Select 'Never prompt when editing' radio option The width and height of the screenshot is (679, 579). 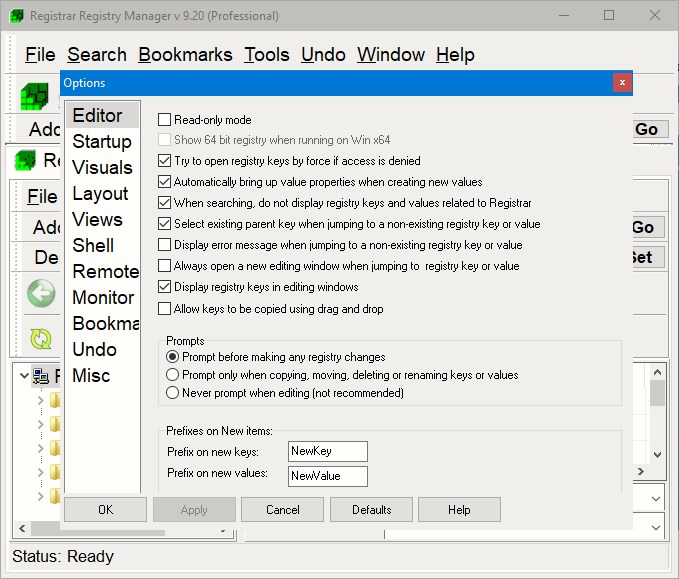click(x=173, y=393)
